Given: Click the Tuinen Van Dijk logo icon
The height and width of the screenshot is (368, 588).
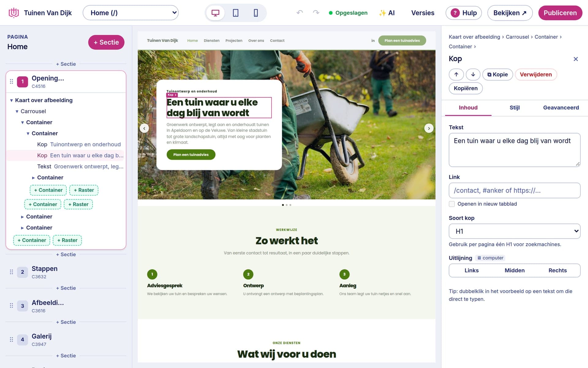Looking at the screenshot, I should pos(13,13).
